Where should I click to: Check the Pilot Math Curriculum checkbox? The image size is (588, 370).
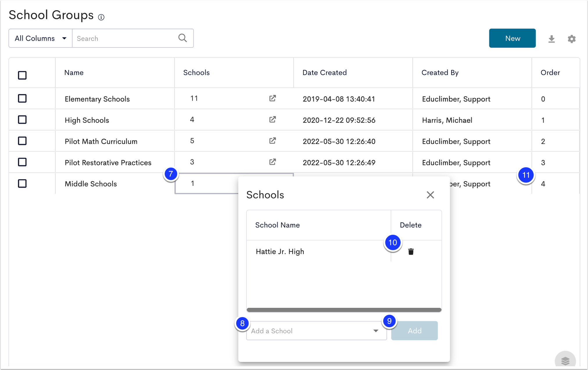click(x=22, y=141)
